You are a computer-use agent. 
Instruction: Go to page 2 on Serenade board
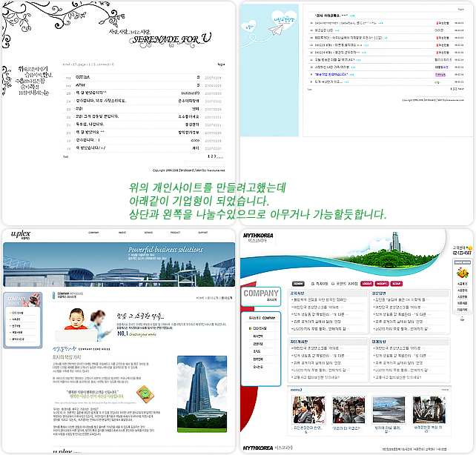pyautogui.click(x=212, y=156)
